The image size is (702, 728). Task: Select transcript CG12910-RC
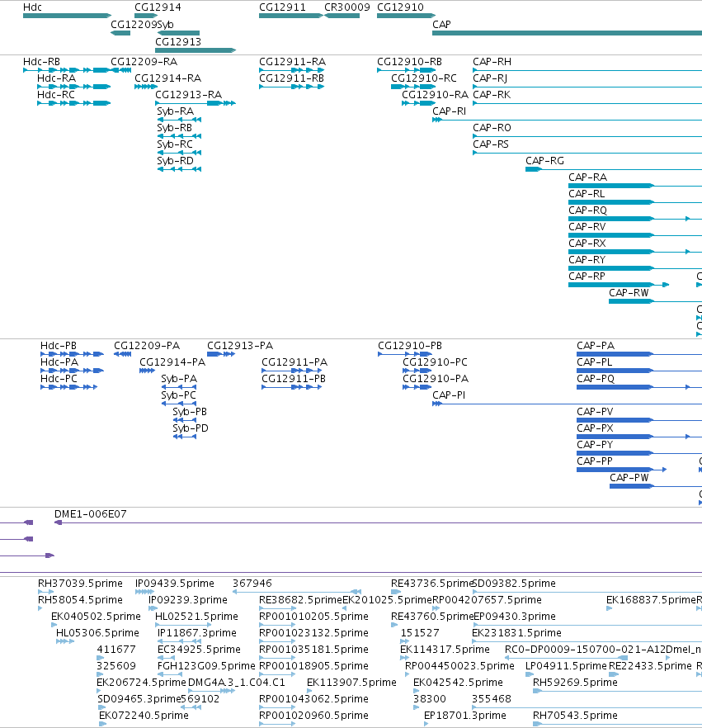(413, 87)
